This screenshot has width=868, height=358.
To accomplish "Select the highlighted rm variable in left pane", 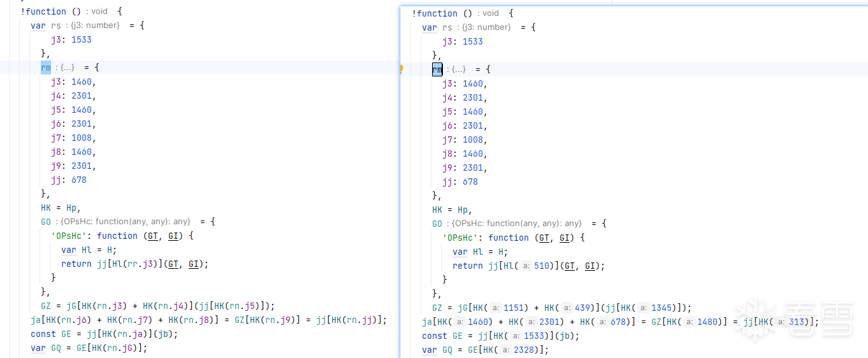I will pos(46,68).
